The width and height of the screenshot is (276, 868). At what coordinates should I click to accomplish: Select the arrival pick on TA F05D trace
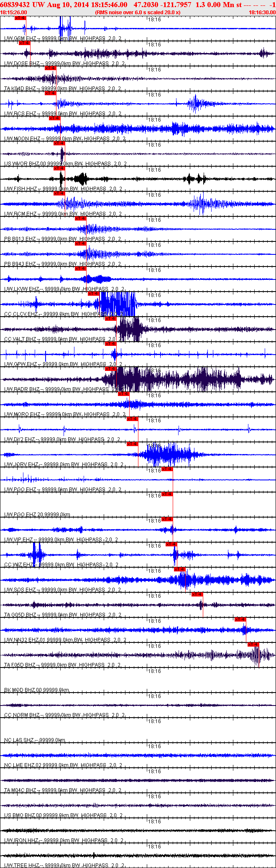[x=253, y=645]
